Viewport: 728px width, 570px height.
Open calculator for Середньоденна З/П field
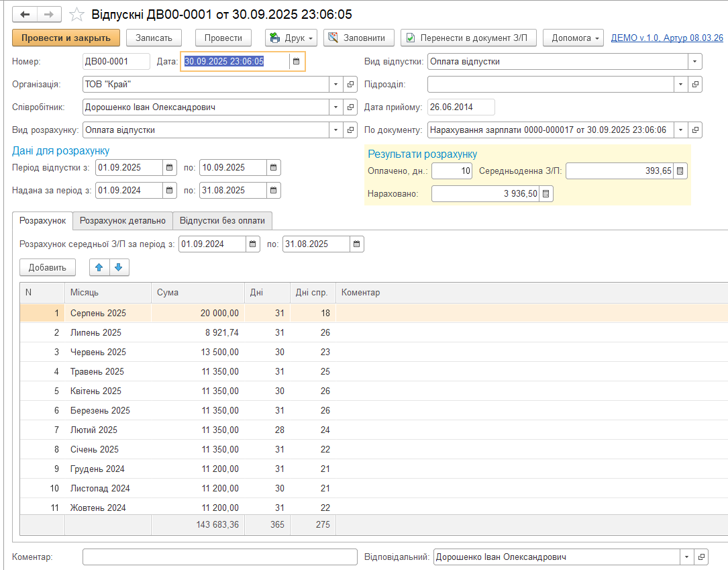click(x=680, y=171)
